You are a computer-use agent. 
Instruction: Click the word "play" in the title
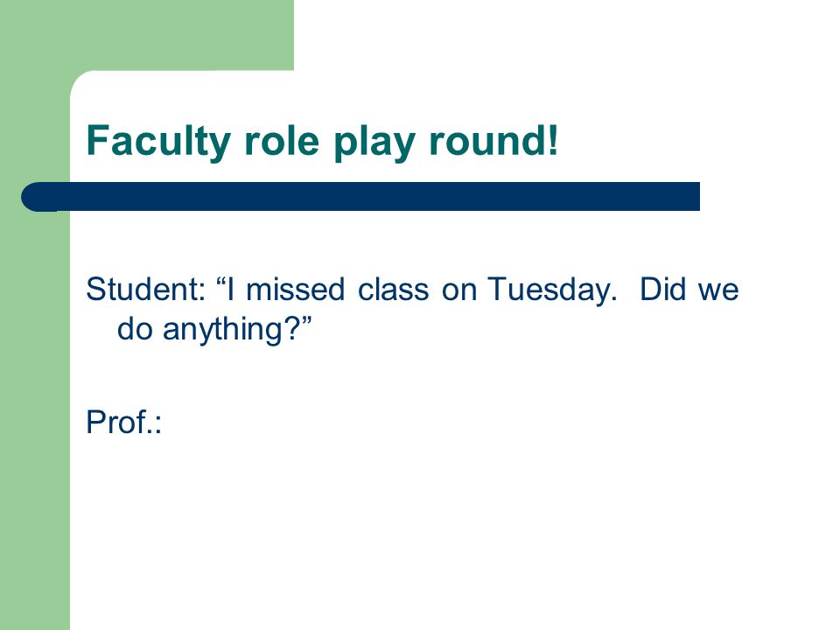click(374, 142)
